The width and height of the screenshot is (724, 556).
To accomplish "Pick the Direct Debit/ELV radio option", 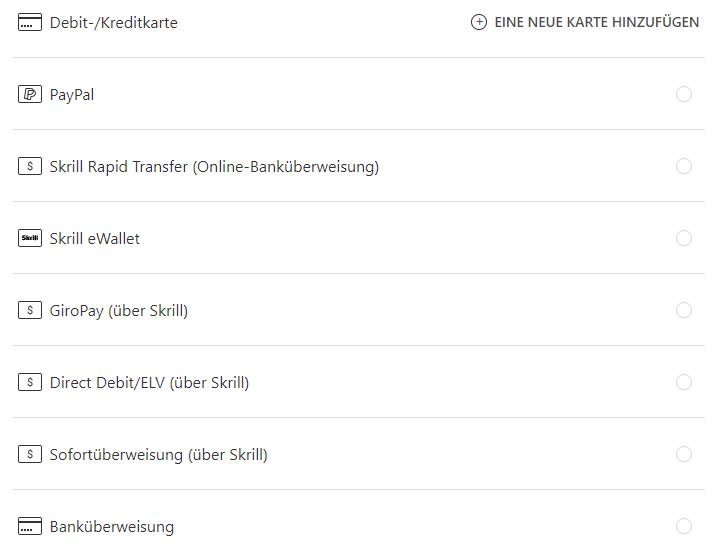I will click(684, 382).
